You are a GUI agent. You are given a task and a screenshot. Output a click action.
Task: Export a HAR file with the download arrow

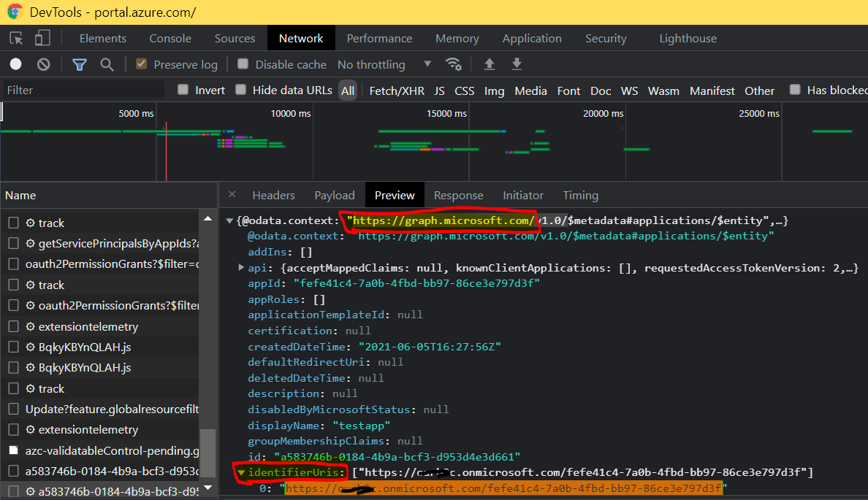[x=517, y=64]
